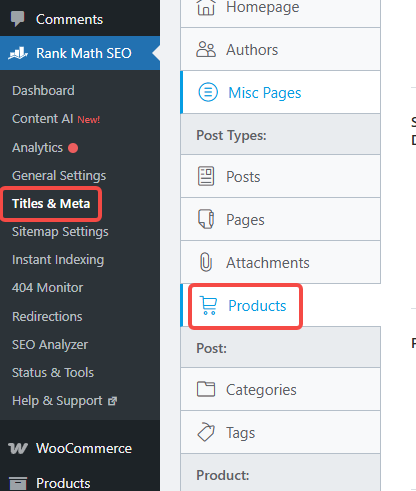The image size is (416, 491).
Task: Open Redirections page
Action: click(47, 316)
